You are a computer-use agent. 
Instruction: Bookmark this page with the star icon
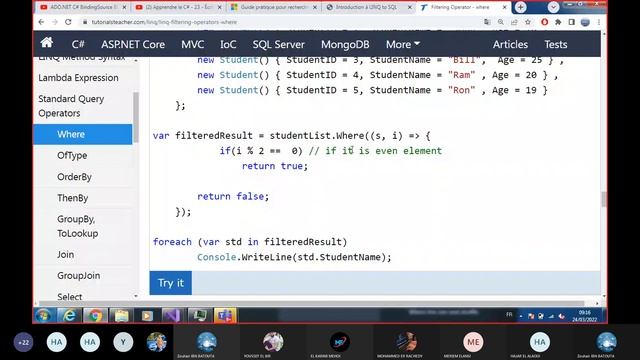tap(528, 22)
